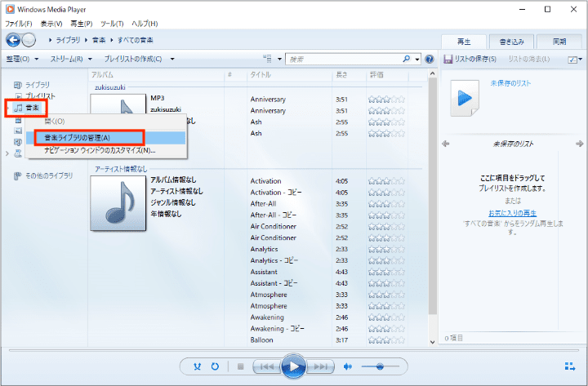Open the search options dropdown arrow
This screenshot has width=588, height=386.
(x=417, y=60)
